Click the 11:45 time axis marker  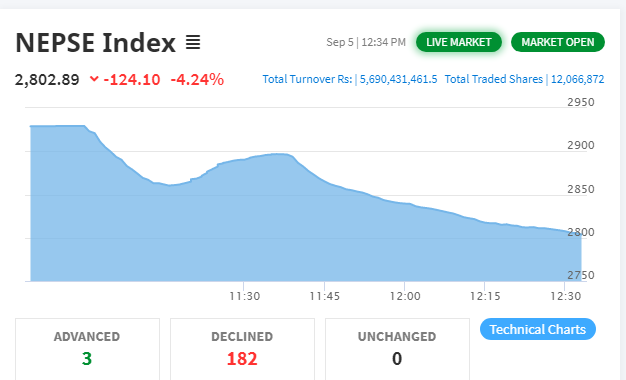coord(325,296)
